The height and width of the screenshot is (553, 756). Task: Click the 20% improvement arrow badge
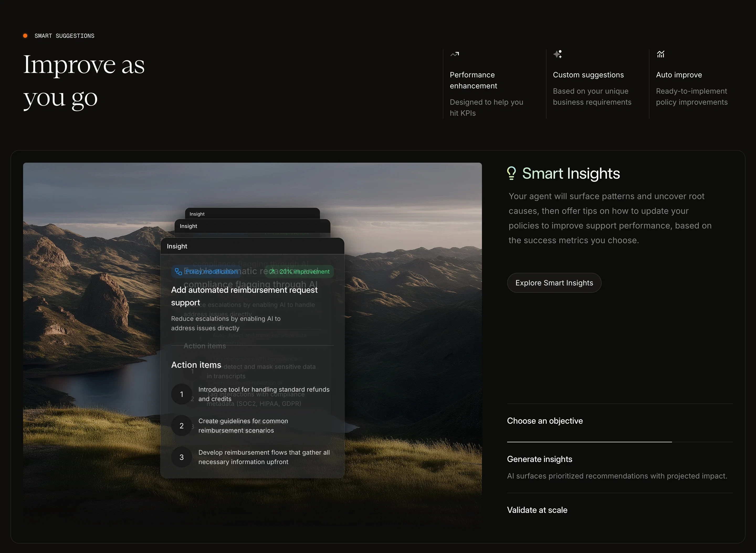click(x=300, y=272)
